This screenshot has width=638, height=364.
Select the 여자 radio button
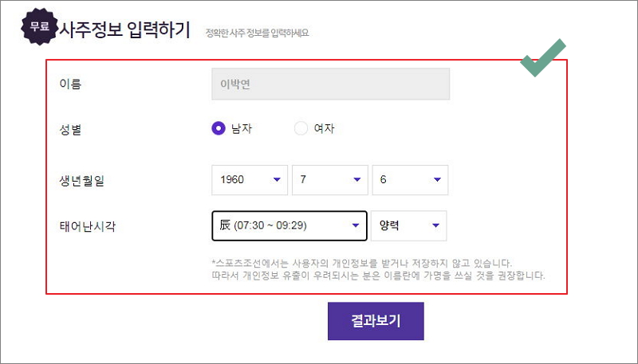click(x=301, y=129)
